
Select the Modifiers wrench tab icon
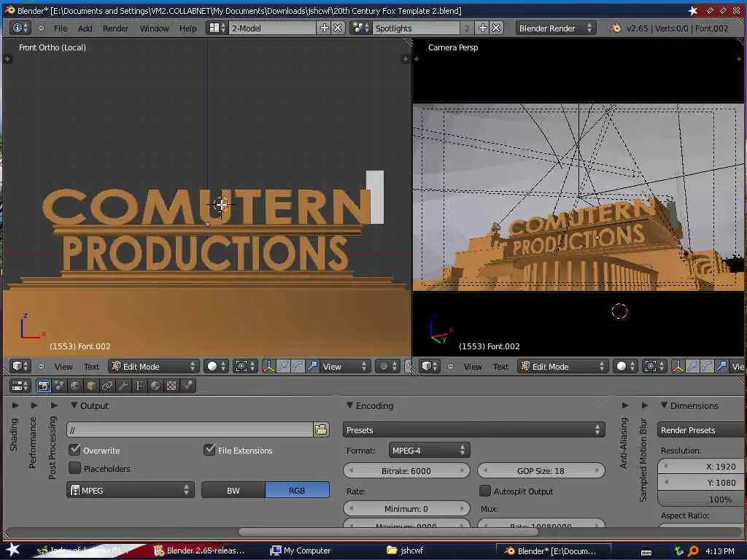(123, 386)
